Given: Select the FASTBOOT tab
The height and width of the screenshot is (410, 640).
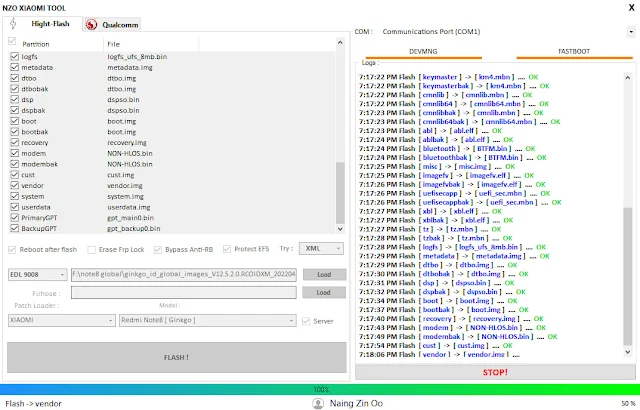Looking at the screenshot, I should [574, 52].
